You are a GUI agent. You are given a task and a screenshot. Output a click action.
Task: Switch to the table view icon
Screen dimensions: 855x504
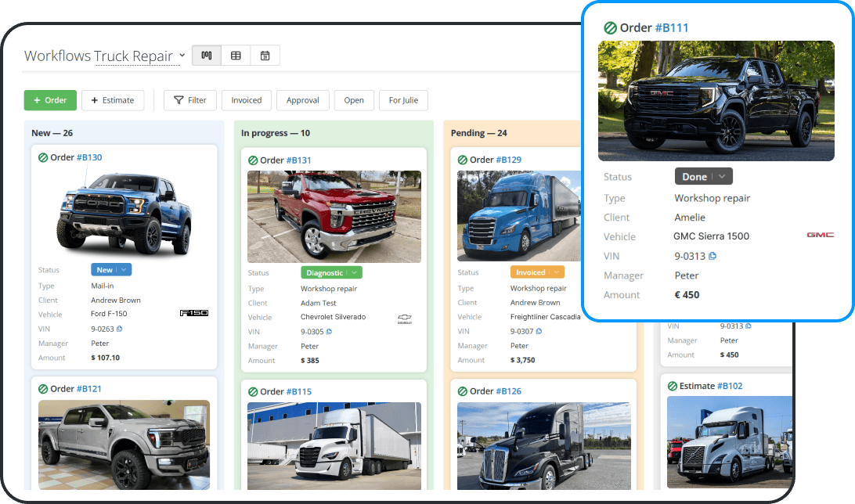pyautogui.click(x=236, y=56)
